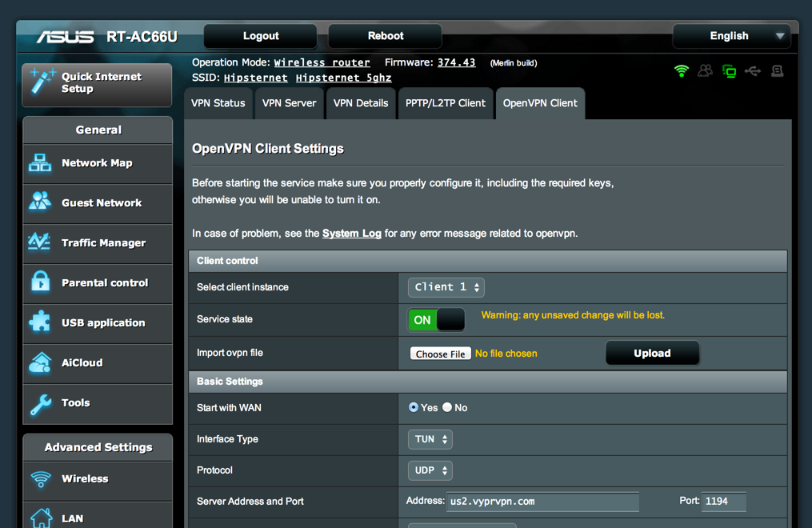Click the Tools wrench icon
Screen dimensions: 812x528
[41, 404]
